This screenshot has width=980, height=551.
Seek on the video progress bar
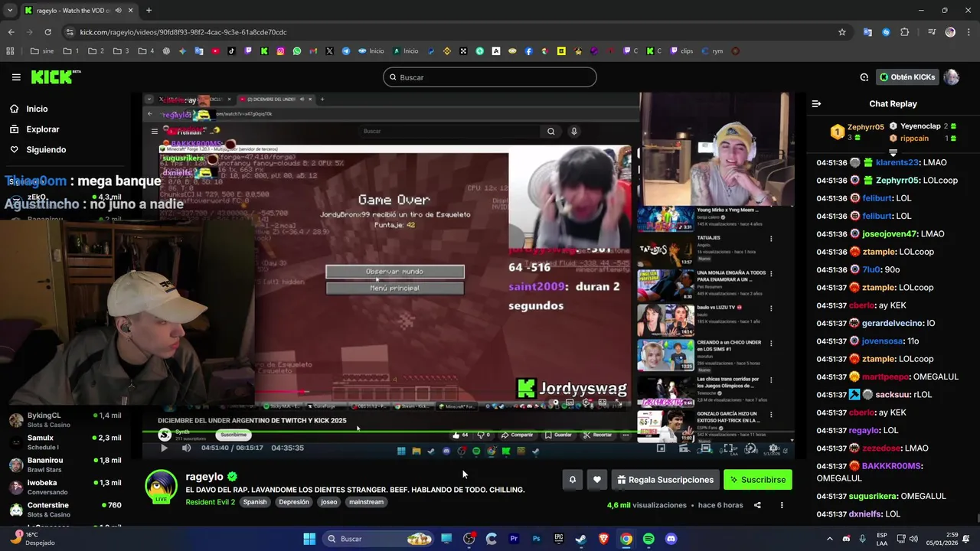(467, 432)
